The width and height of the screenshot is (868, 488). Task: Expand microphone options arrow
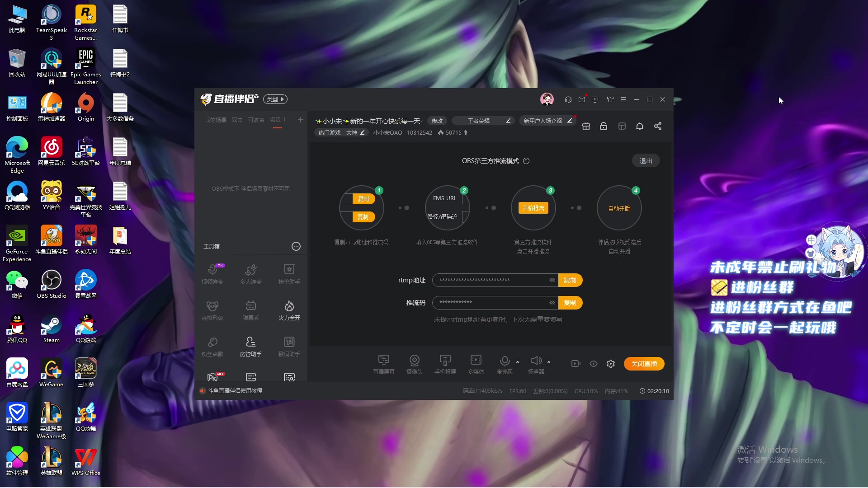tap(518, 362)
